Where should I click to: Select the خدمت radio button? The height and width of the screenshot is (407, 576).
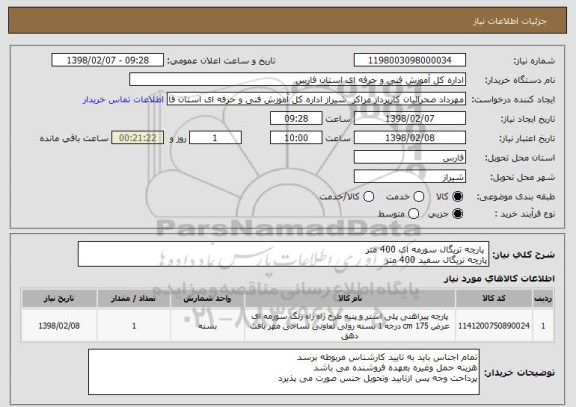[419, 197]
